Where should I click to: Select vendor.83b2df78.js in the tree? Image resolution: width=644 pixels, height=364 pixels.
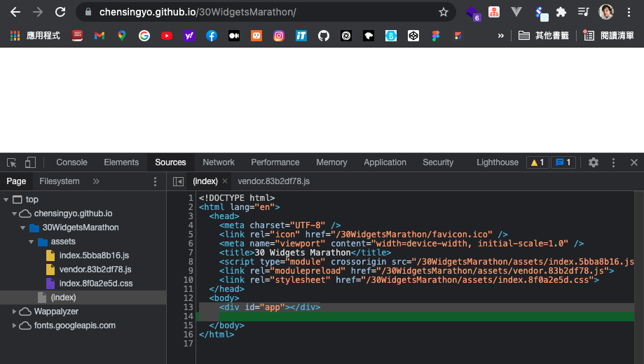coord(95,269)
